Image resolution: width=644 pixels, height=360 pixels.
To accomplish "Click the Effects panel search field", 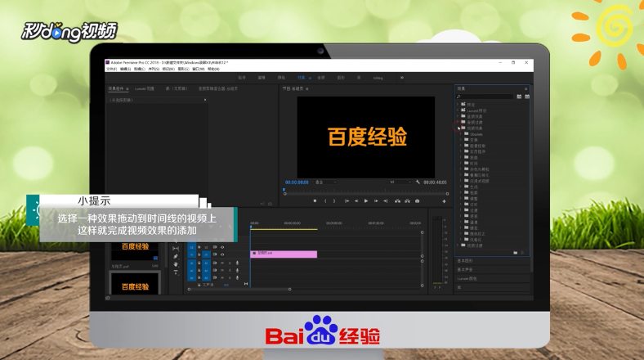I will [x=487, y=97].
